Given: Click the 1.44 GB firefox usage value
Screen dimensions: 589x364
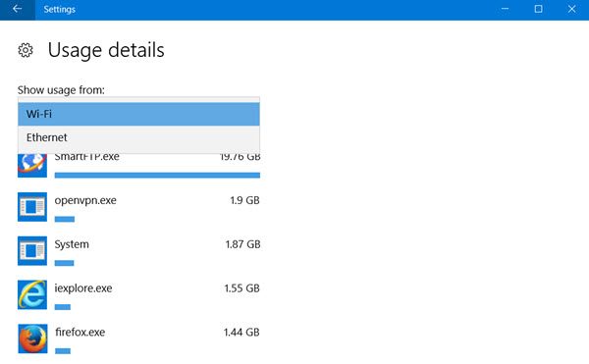Looking at the screenshot, I should coord(241,332).
